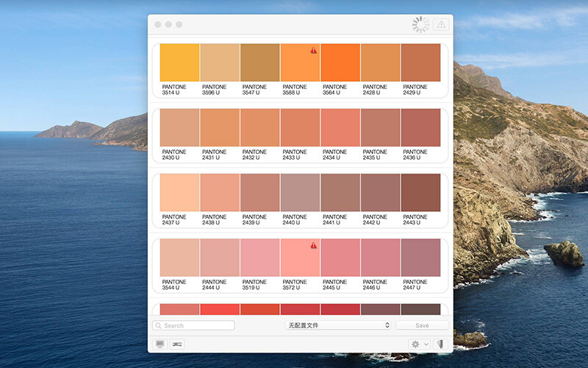Select the PANTONE 2436 U swatch

(420, 127)
